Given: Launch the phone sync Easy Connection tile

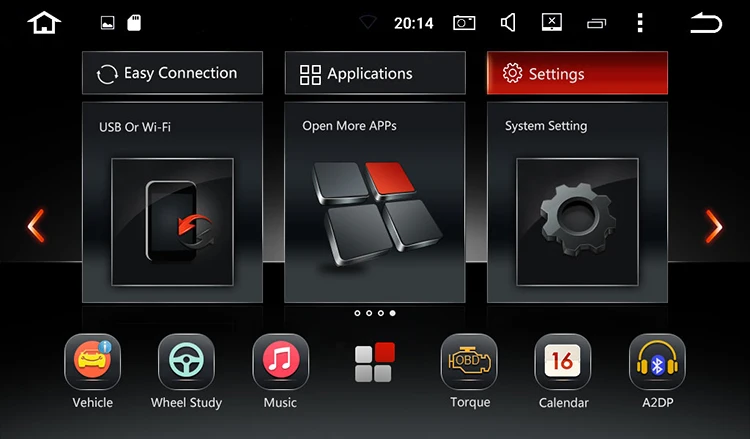Looking at the screenshot, I should coord(173,222).
